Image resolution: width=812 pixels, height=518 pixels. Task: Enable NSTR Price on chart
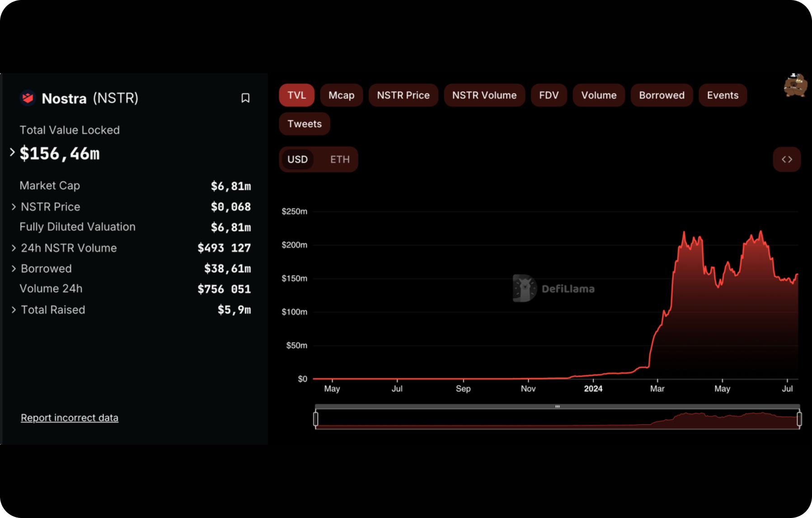(404, 95)
